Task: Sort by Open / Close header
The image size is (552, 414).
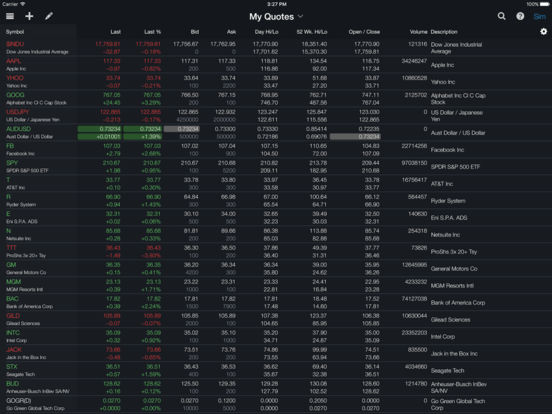Action: (x=364, y=32)
